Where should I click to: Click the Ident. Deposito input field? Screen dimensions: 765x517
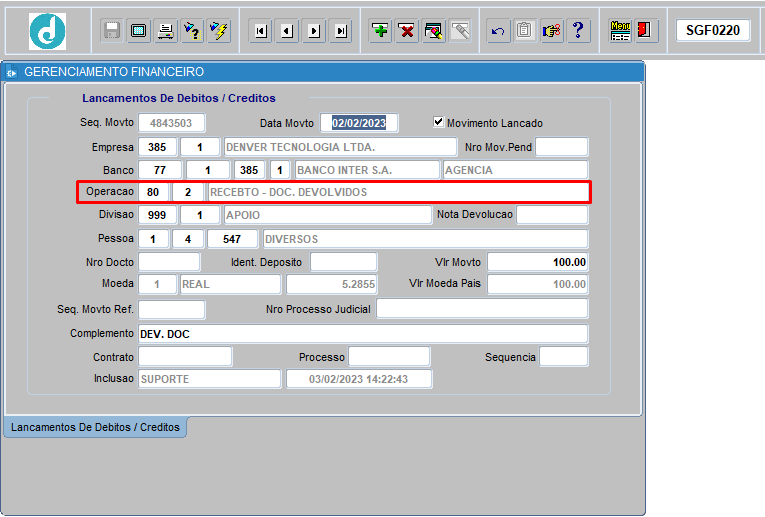coord(343,262)
